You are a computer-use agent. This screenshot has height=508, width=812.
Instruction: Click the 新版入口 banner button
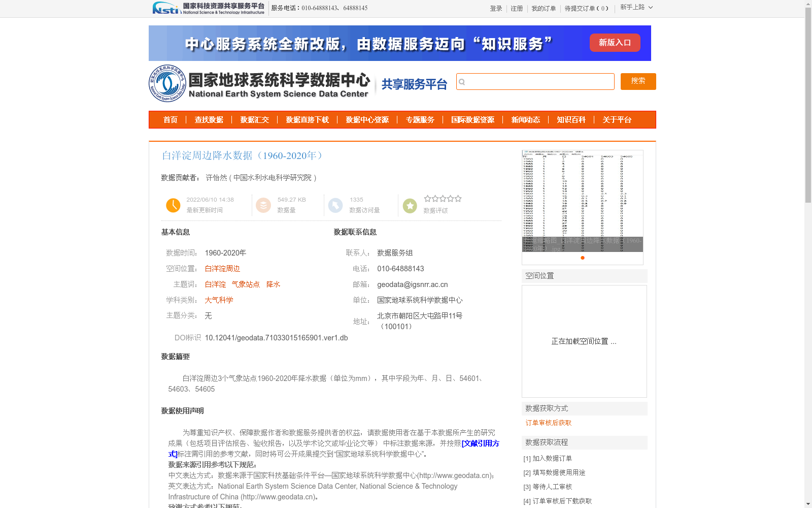[615, 43]
